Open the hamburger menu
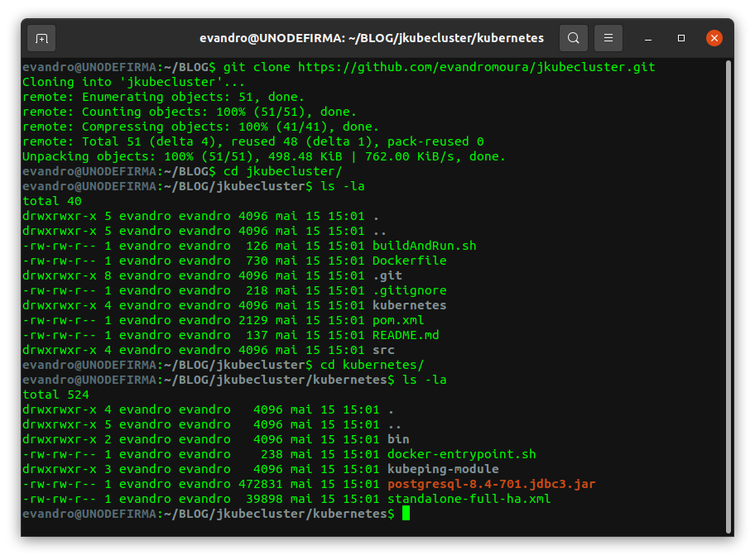The height and width of the screenshot is (560, 755). click(x=608, y=38)
